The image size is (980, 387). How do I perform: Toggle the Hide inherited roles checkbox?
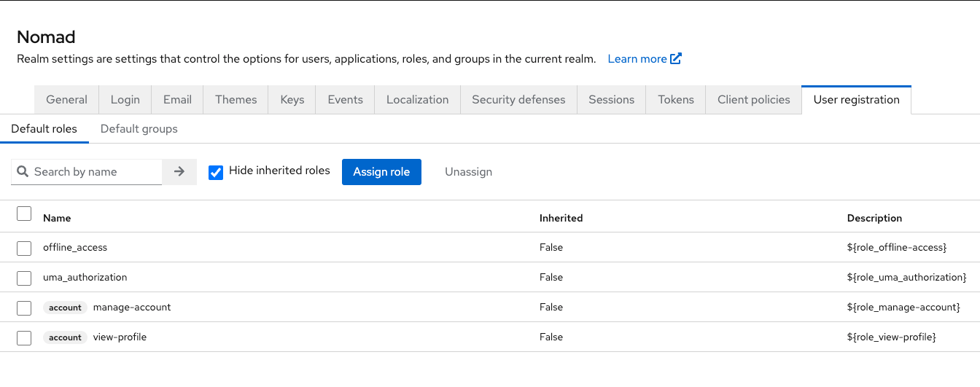point(216,172)
